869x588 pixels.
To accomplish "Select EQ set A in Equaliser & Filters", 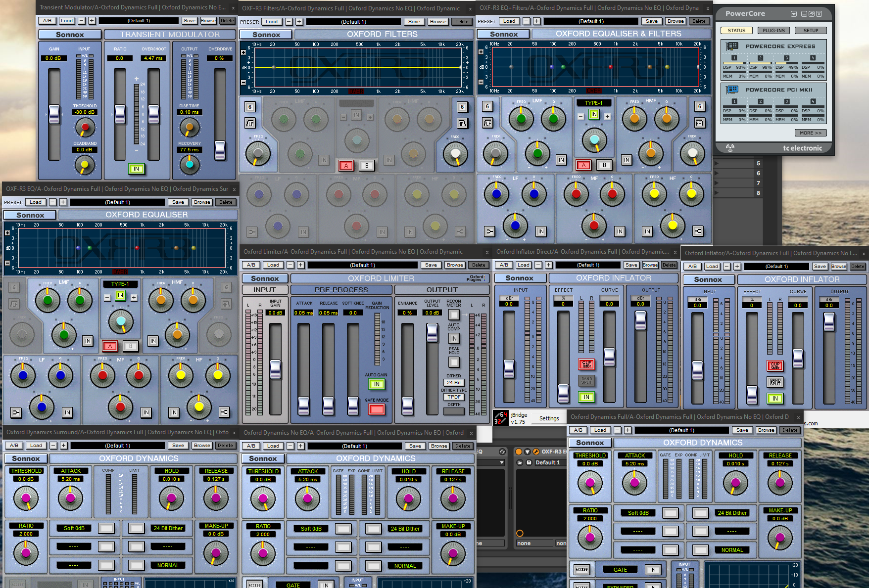I will click(x=583, y=165).
